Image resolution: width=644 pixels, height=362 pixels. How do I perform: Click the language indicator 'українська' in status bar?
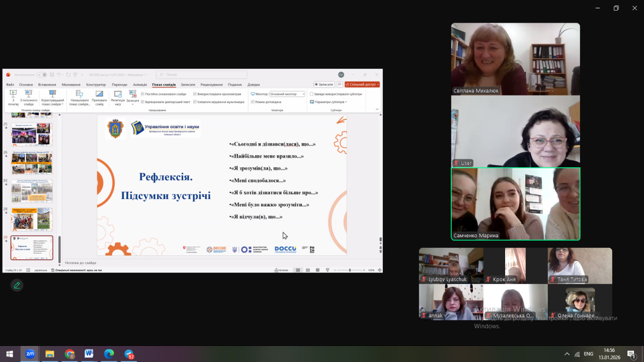[41, 270]
